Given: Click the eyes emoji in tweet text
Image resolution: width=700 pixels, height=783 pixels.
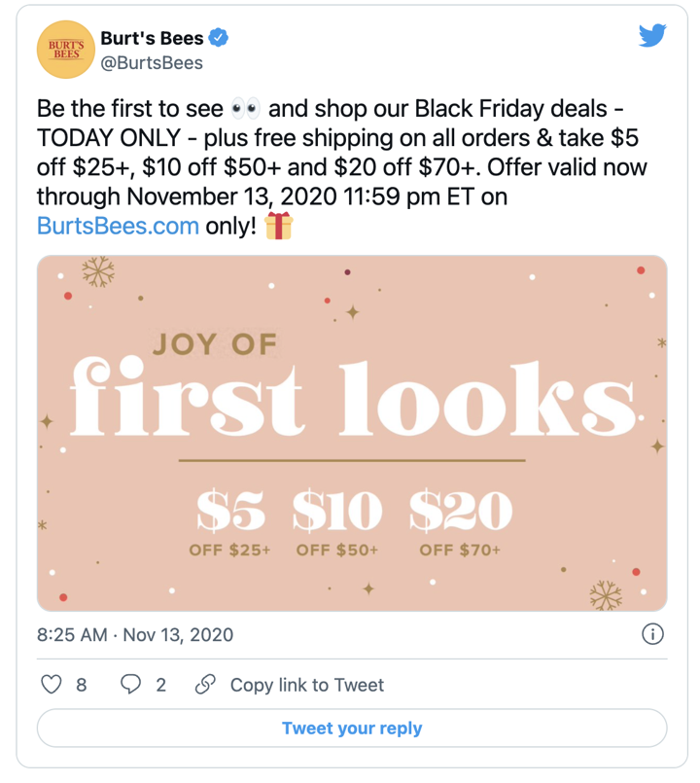Looking at the screenshot, I should click(x=246, y=109).
